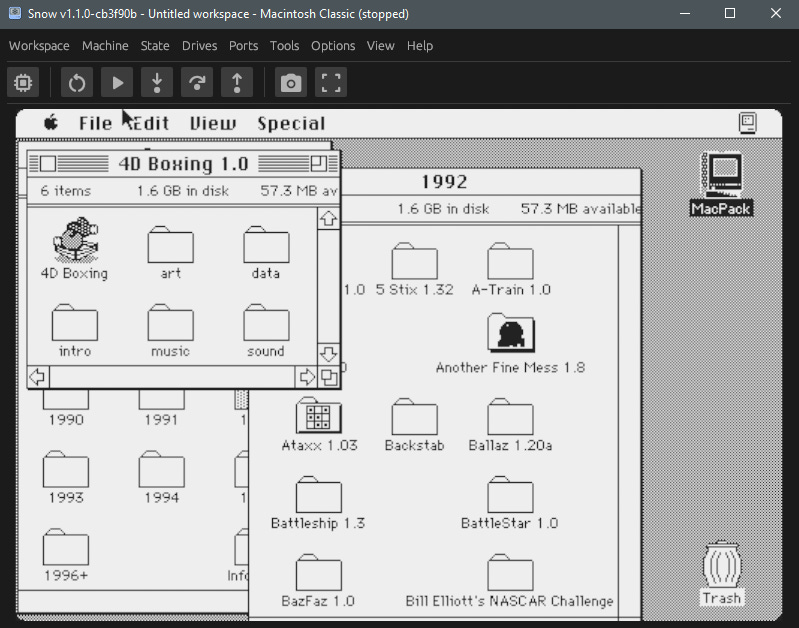
Task: Toggle fullscreen with the expand icon
Action: pos(331,83)
